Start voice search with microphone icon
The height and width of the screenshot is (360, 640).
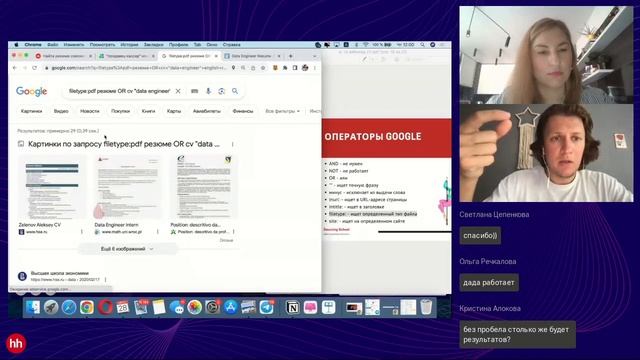pos(208,91)
